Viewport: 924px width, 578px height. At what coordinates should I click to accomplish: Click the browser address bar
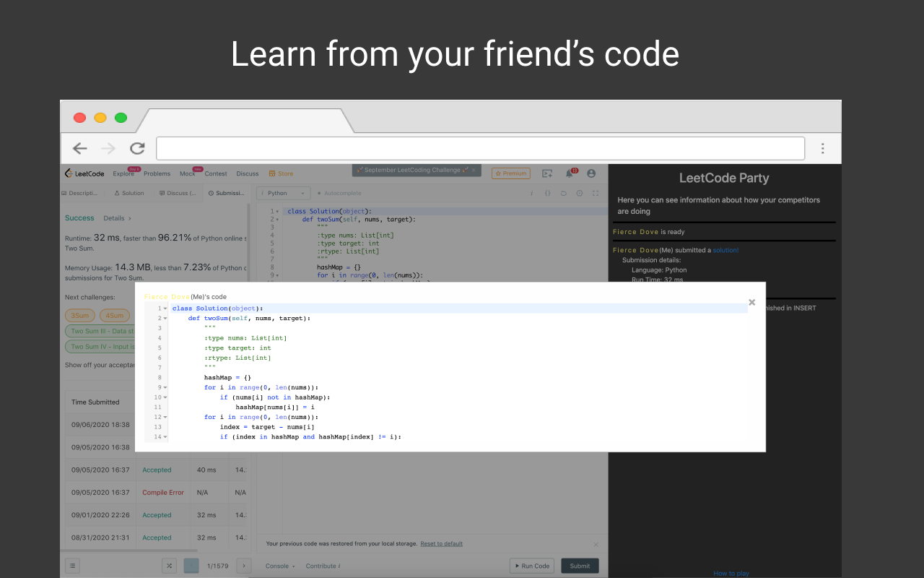tap(480, 148)
